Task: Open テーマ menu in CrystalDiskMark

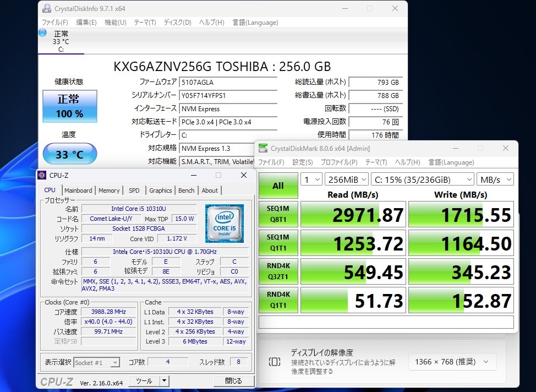Action: pos(376,162)
